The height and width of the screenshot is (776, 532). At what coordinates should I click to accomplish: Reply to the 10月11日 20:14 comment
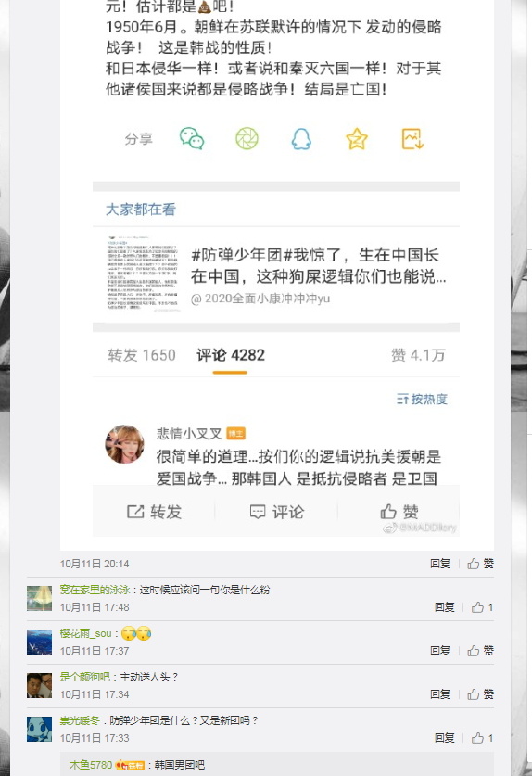click(x=440, y=564)
